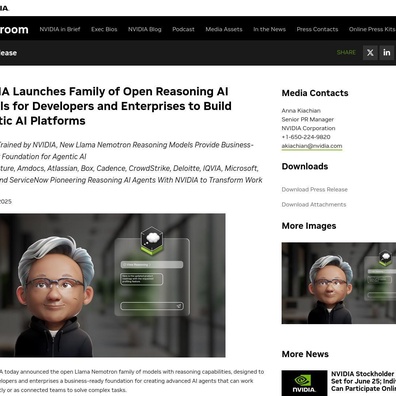Screen dimensions: 396x396
Task: Click the More Images heading
Action: point(309,226)
